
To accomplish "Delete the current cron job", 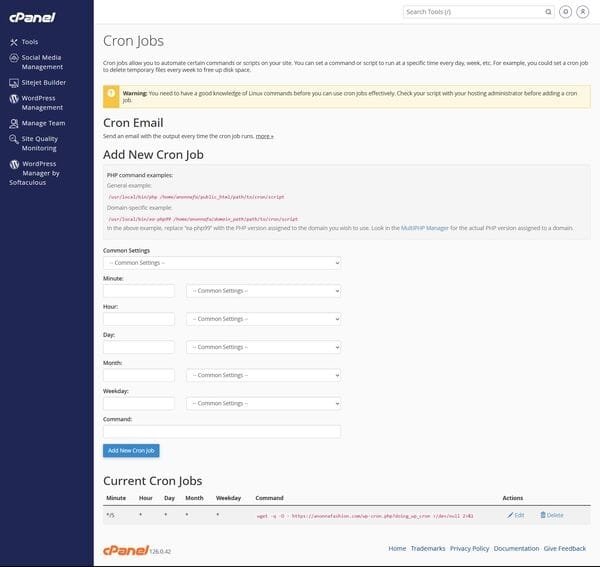I will click(552, 515).
